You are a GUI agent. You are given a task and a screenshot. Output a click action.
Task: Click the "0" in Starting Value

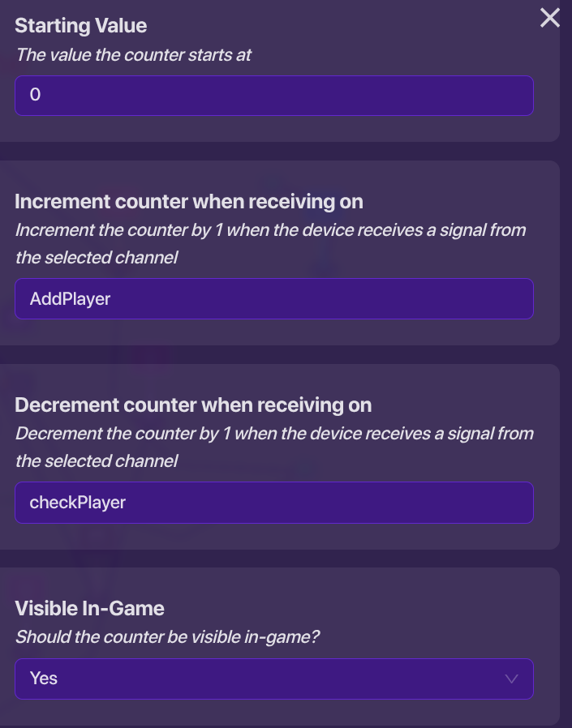(x=35, y=96)
